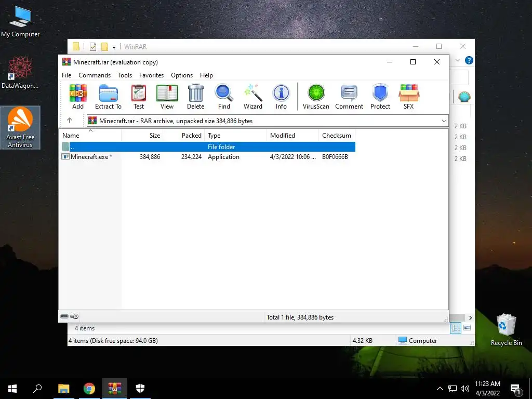Image resolution: width=532 pixels, height=399 pixels.
Task: Open taskbar search magnifier
Action: 37,389
